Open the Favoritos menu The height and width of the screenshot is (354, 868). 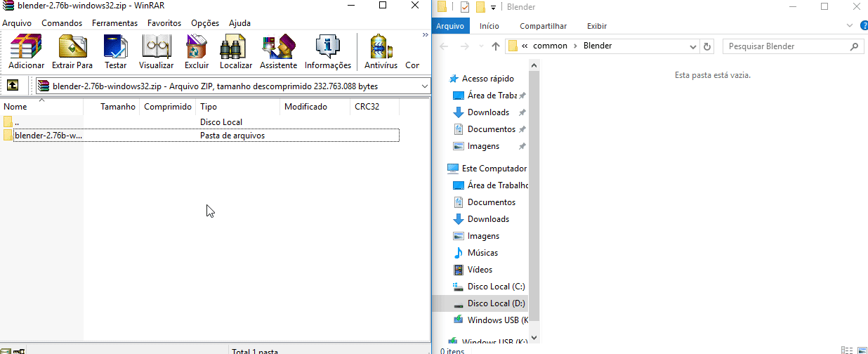[164, 23]
